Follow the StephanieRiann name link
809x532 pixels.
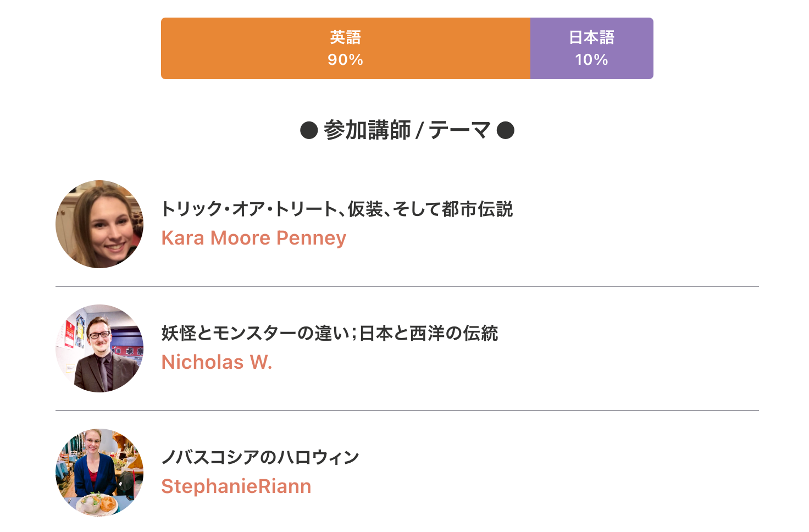tap(236, 486)
